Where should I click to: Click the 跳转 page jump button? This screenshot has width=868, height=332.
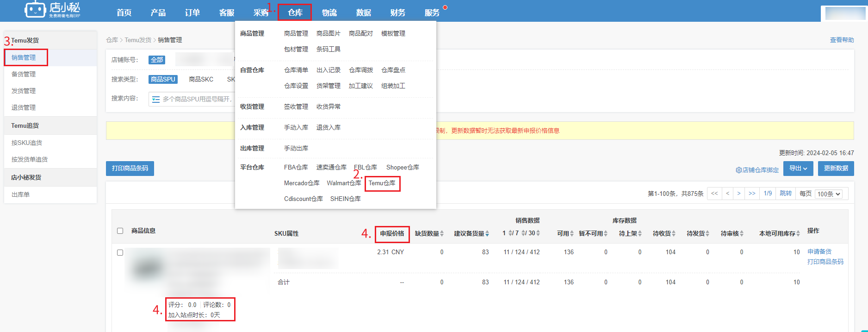786,194
